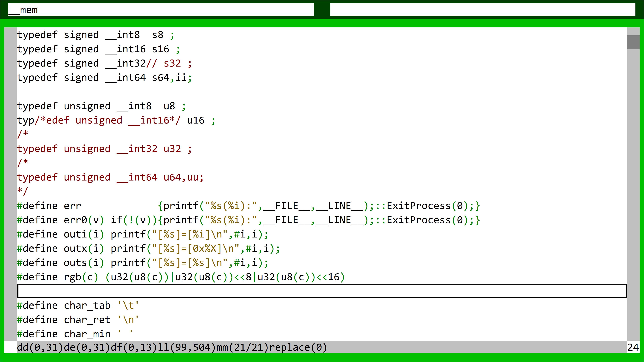Click the outs(i) printf macro
This screenshot has height=362, width=644.
tap(143, 263)
